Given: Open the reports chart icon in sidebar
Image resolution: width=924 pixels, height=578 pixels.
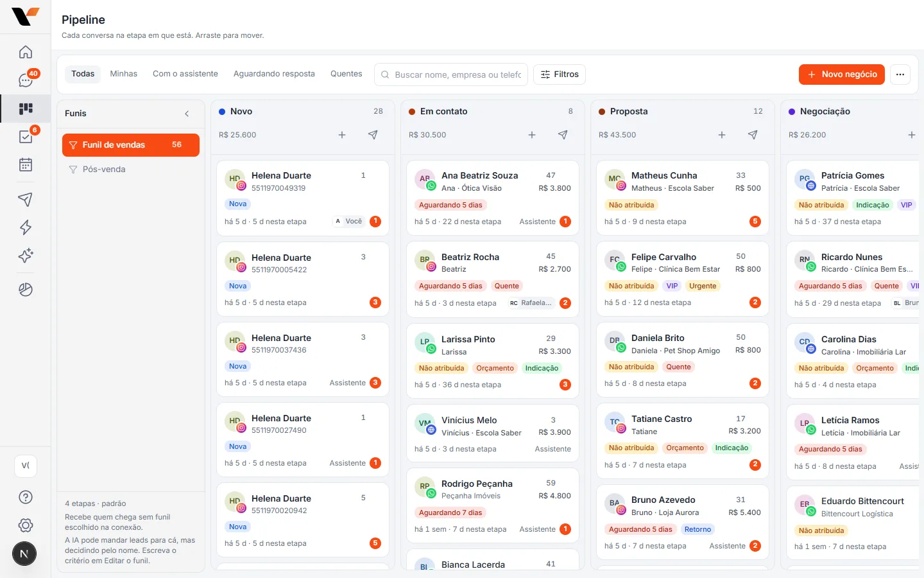Looking at the screenshot, I should [26, 290].
